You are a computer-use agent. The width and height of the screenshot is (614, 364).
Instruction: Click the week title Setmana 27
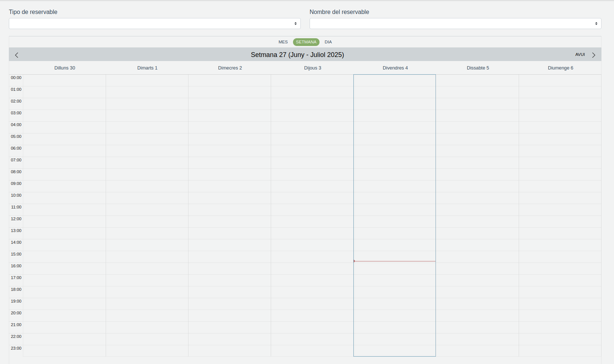pyautogui.click(x=297, y=55)
